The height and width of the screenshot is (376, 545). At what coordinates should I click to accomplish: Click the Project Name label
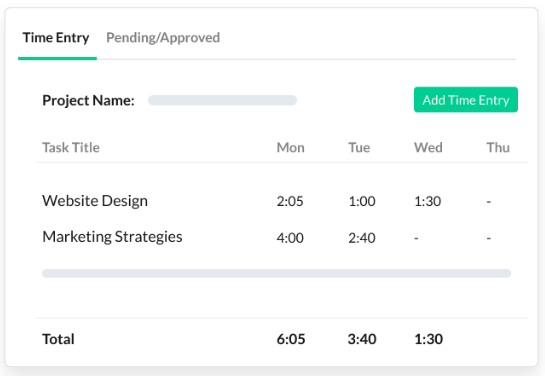(88, 100)
